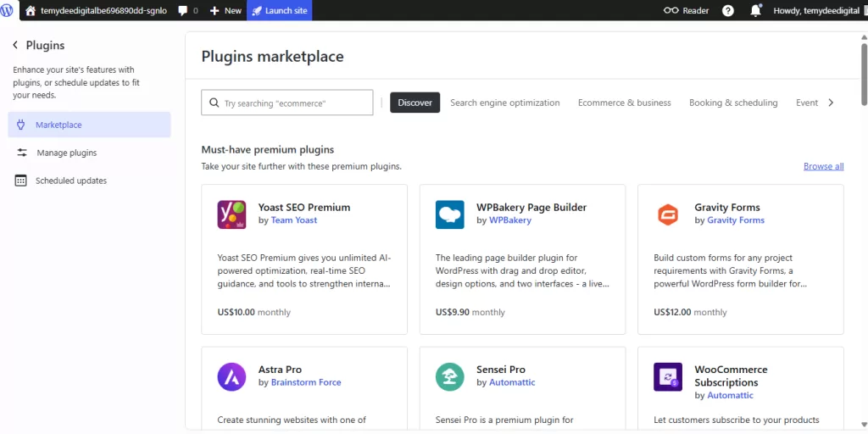The height and width of the screenshot is (434, 868).
Task: Click the Launch site button
Action: pyautogui.click(x=280, y=10)
